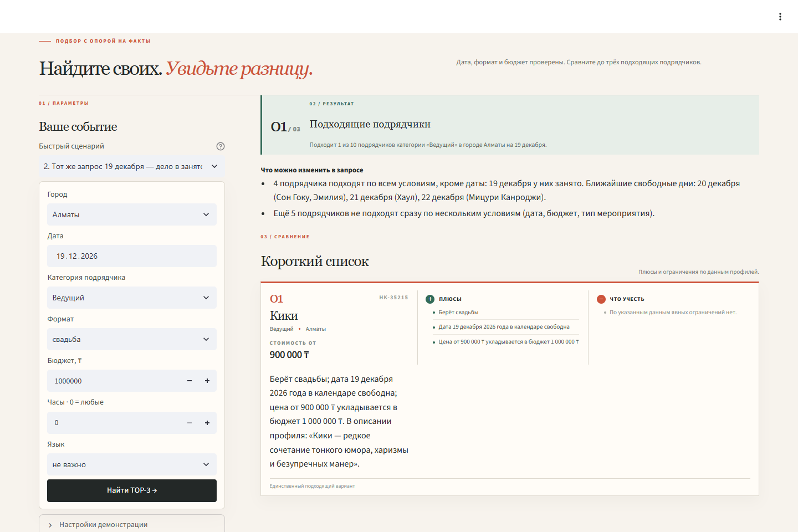Decrease the budget with the minus icon

click(190, 381)
